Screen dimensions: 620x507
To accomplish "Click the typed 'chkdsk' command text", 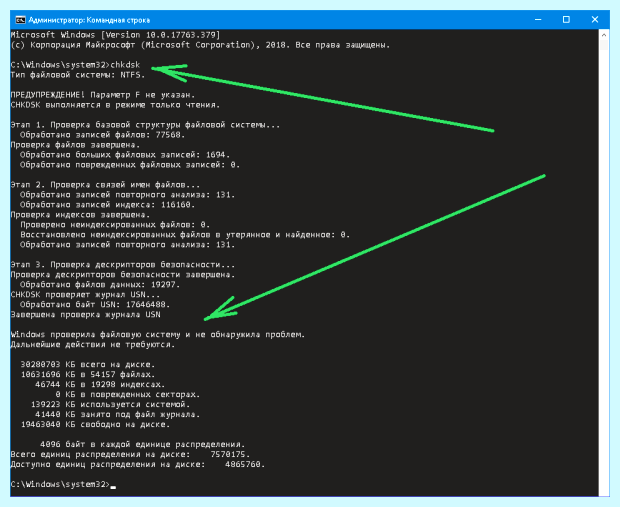I will [125, 65].
